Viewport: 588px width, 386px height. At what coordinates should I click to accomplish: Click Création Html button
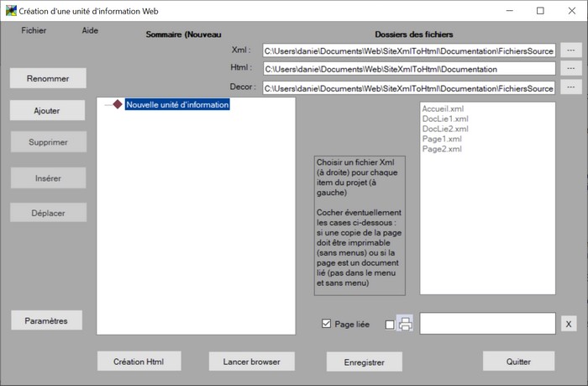[138, 362]
